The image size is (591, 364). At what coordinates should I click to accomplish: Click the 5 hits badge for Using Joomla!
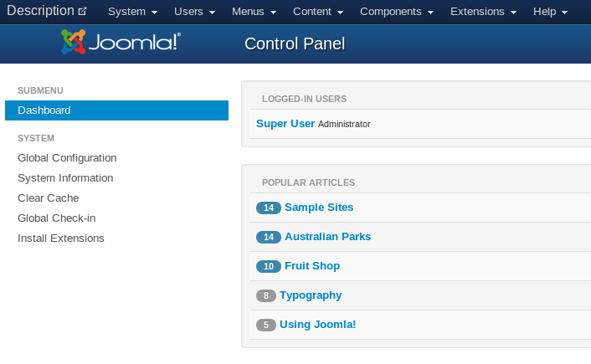[x=266, y=325]
